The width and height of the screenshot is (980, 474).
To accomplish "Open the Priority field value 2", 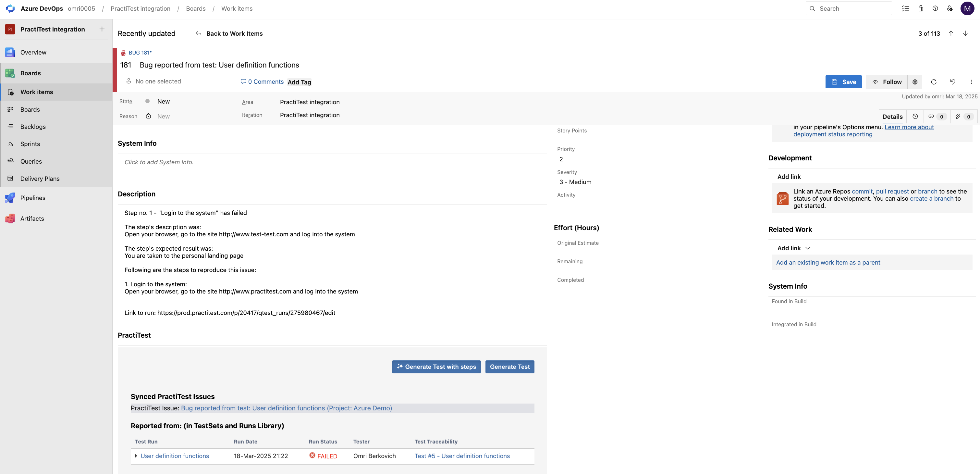I will (561, 159).
